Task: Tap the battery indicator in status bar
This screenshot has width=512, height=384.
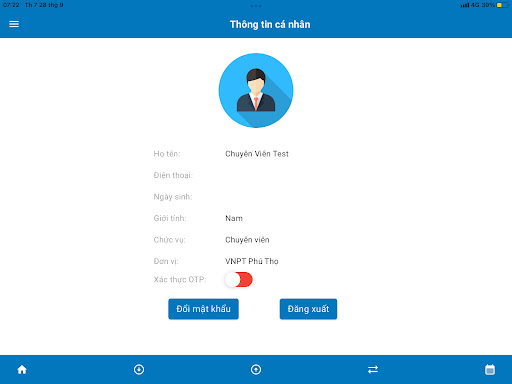Action: (503, 5)
